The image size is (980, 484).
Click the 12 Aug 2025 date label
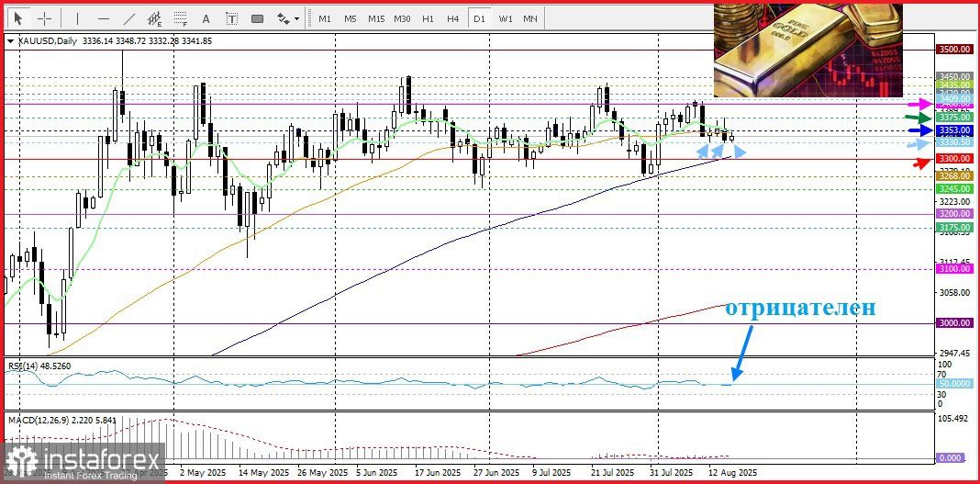[x=732, y=473]
